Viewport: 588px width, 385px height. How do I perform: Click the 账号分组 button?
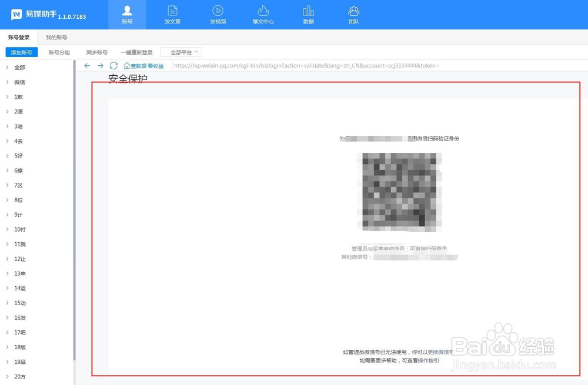[59, 52]
